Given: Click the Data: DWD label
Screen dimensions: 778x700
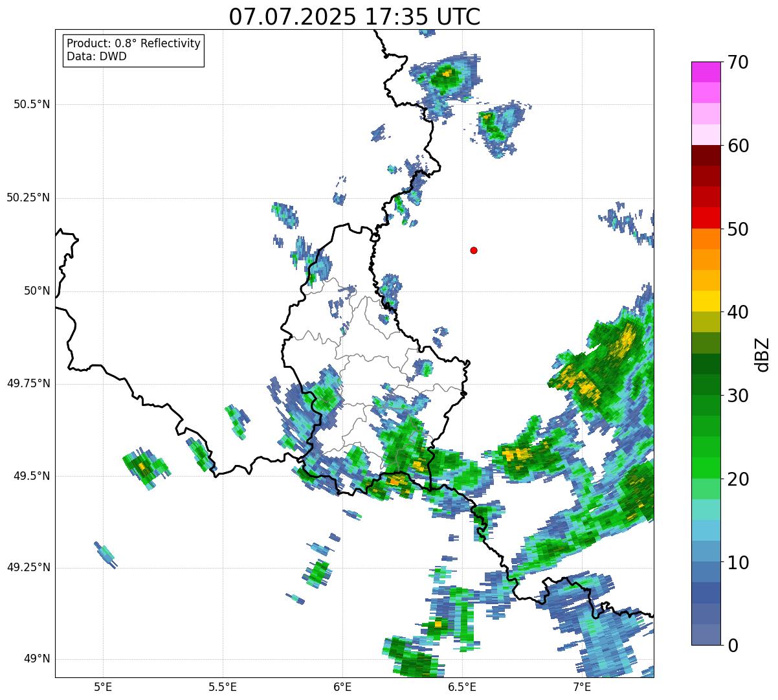Looking at the screenshot, I should pos(96,56).
